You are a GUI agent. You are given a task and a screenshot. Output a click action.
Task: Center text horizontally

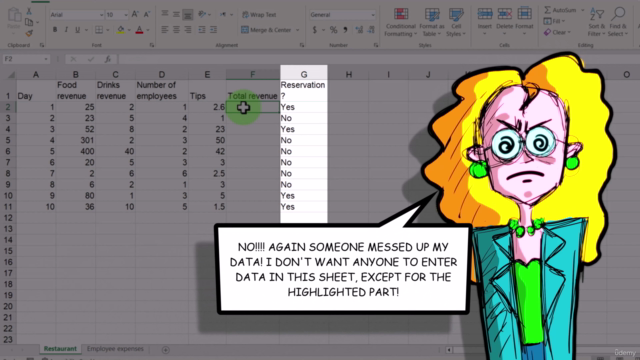click(176, 30)
